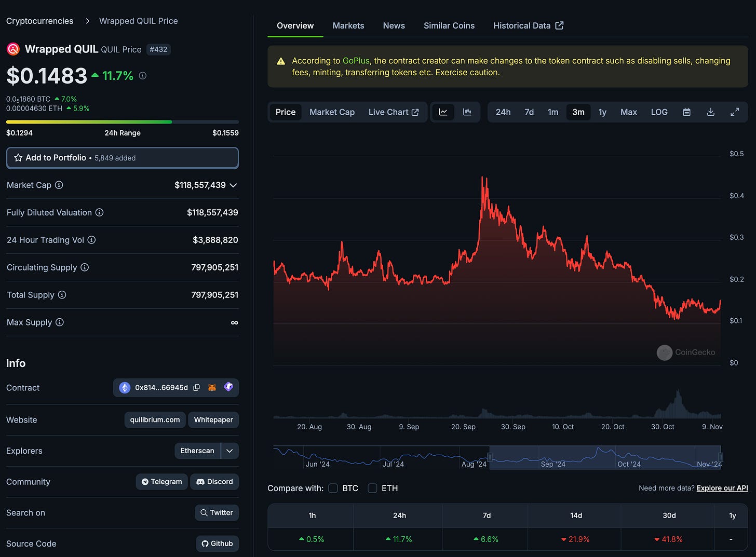Select the Price chart tab
This screenshot has height=557, width=756.
click(286, 112)
